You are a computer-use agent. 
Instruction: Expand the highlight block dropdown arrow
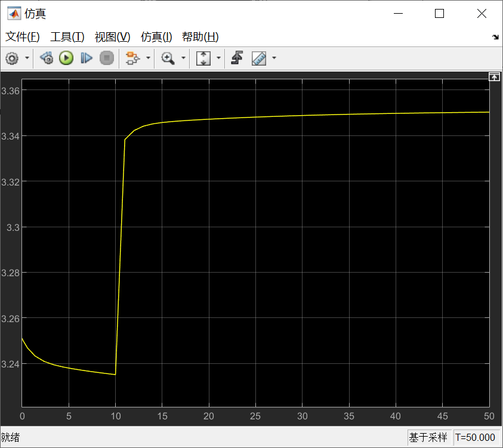click(148, 58)
